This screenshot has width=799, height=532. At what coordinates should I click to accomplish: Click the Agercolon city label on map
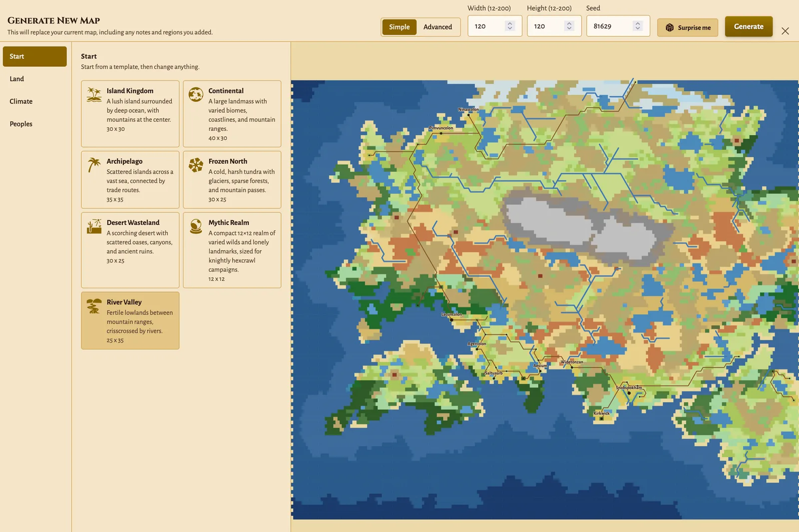(477, 344)
